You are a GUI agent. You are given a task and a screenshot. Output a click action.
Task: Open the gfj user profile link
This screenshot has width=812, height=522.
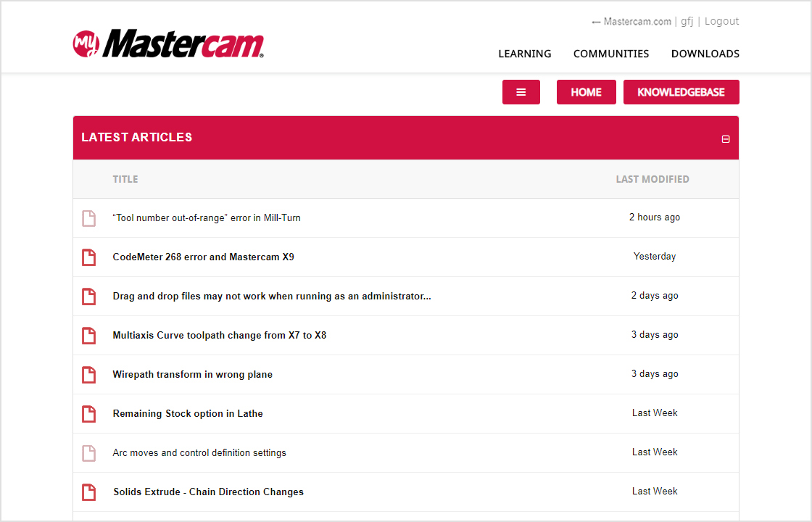point(687,22)
